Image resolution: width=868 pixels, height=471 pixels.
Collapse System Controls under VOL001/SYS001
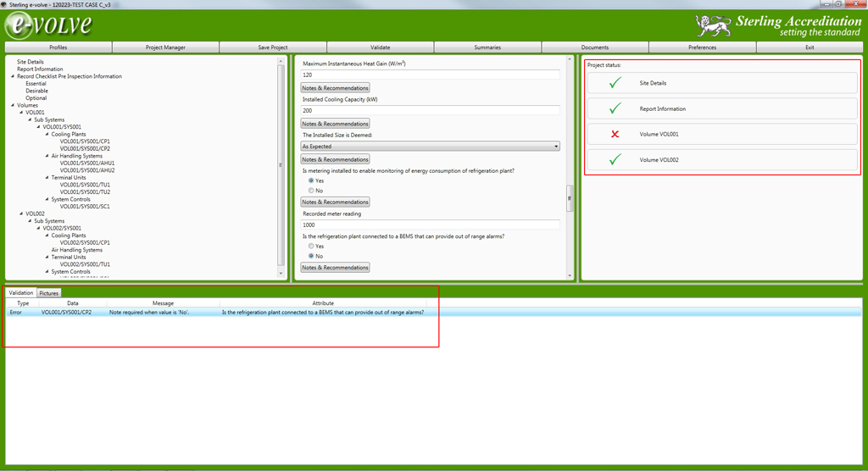pyautogui.click(x=47, y=199)
